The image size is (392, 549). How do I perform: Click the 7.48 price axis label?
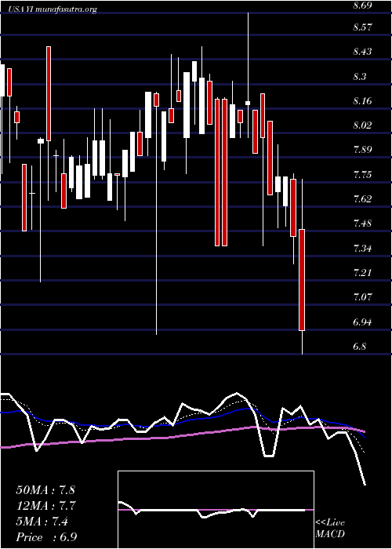[x=362, y=224]
